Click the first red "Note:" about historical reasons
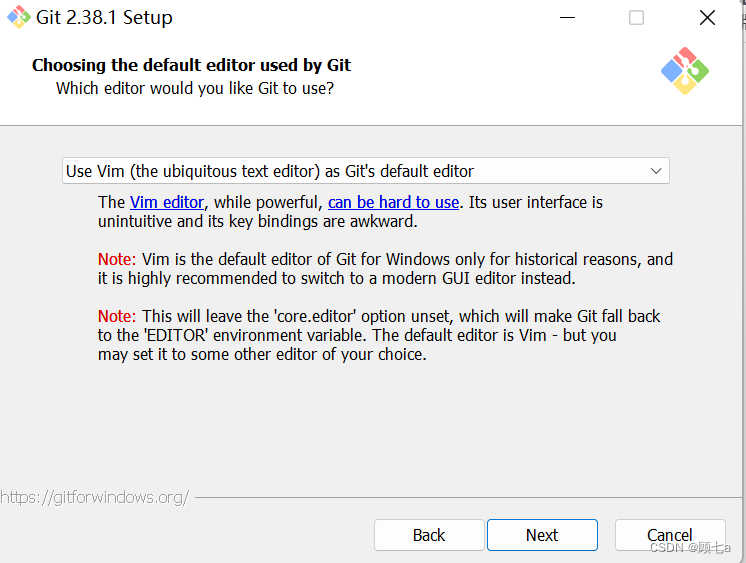This screenshot has height=563, width=746. pos(117,259)
